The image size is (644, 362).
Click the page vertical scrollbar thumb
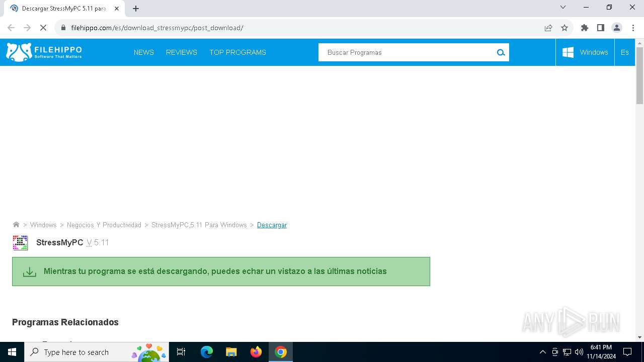point(639,75)
